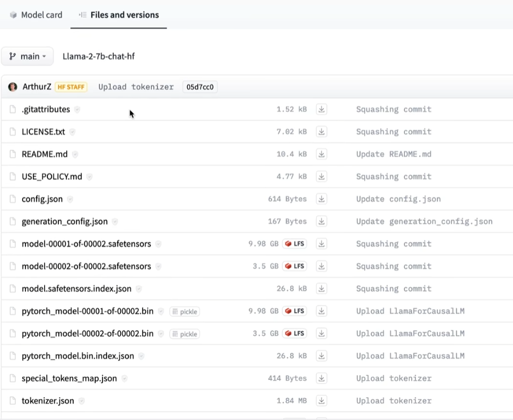Download the config.json file

coord(321,199)
